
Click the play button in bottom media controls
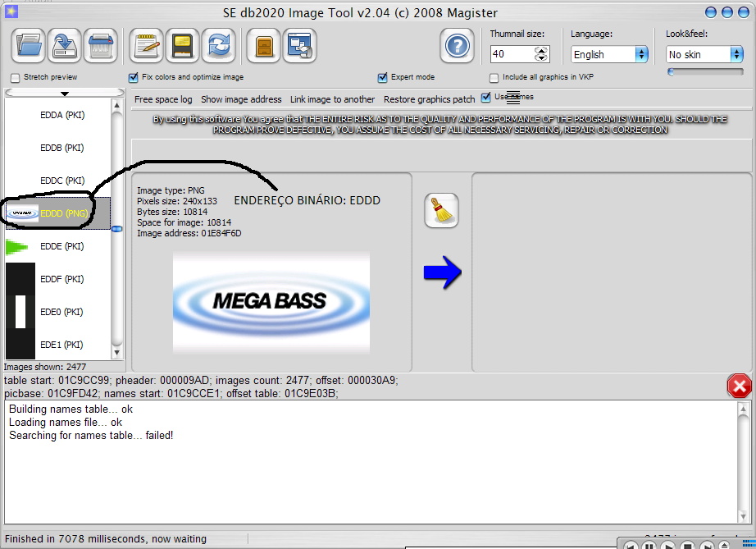click(668, 546)
